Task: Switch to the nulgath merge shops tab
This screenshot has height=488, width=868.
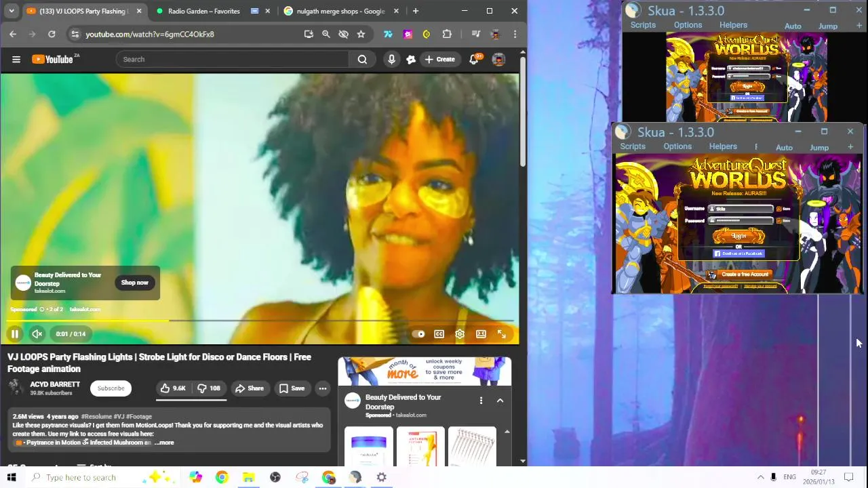Action: click(340, 11)
